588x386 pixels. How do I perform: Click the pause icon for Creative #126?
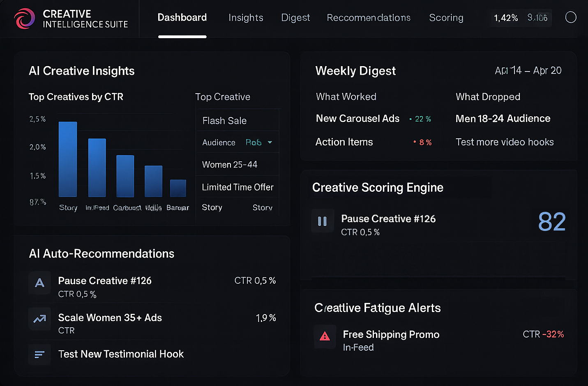[x=323, y=221]
